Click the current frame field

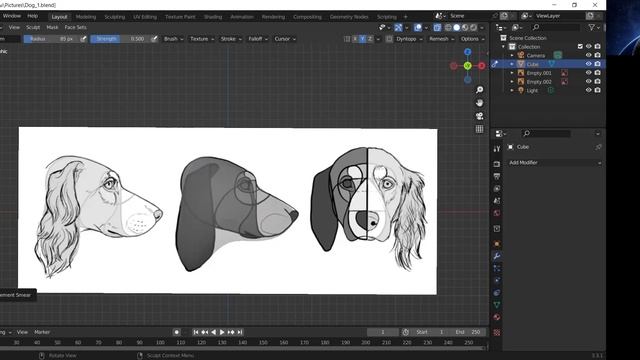coord(382,332)
